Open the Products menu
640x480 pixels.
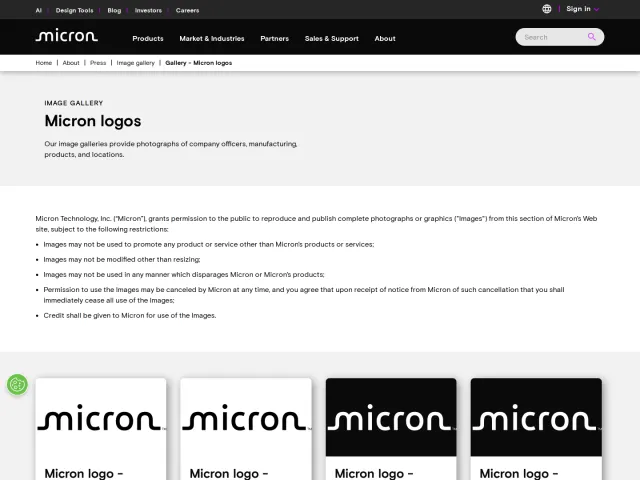point(148,38)
